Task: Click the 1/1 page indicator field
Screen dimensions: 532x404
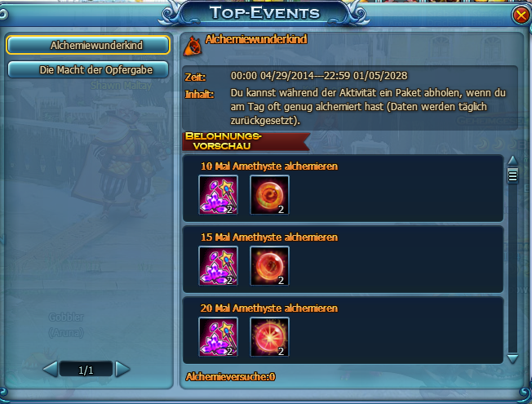Action: coord(86,370)
